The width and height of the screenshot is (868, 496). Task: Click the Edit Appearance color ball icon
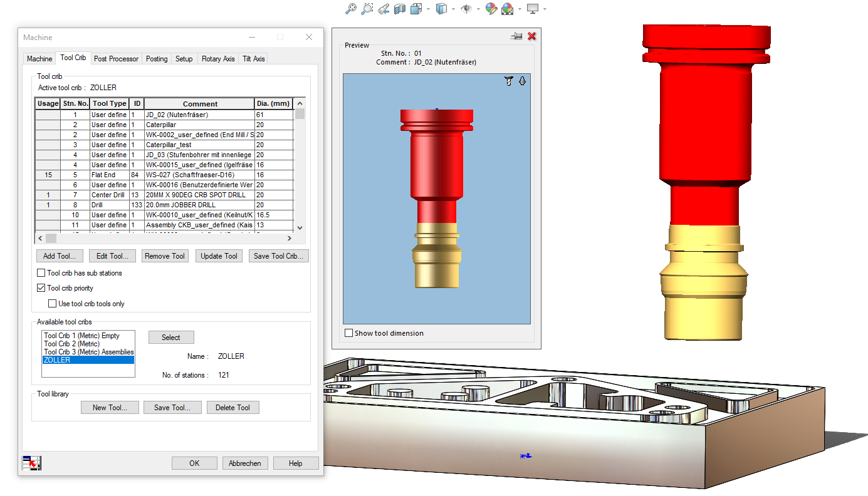coord(491,9)
